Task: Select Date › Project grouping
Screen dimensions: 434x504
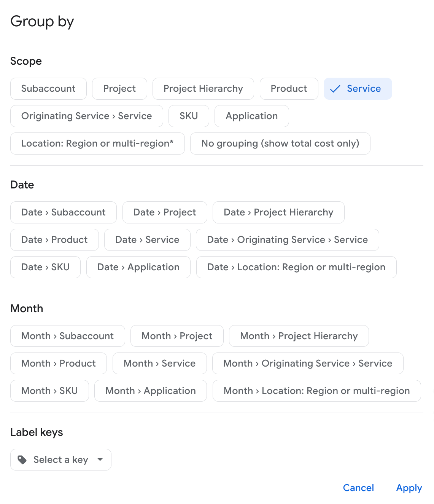Action: (x=165, y=212)
